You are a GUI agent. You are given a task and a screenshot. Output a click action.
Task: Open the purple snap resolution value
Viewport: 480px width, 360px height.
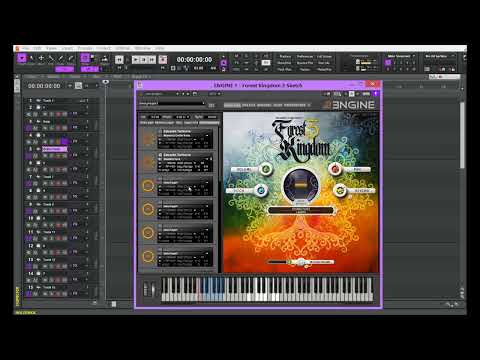[x=90, y=69]
